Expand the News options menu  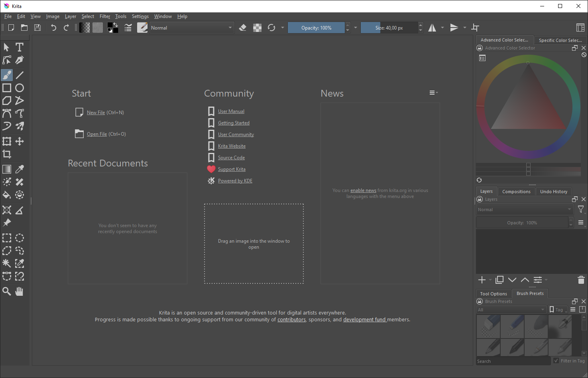[x=433, y=93]
